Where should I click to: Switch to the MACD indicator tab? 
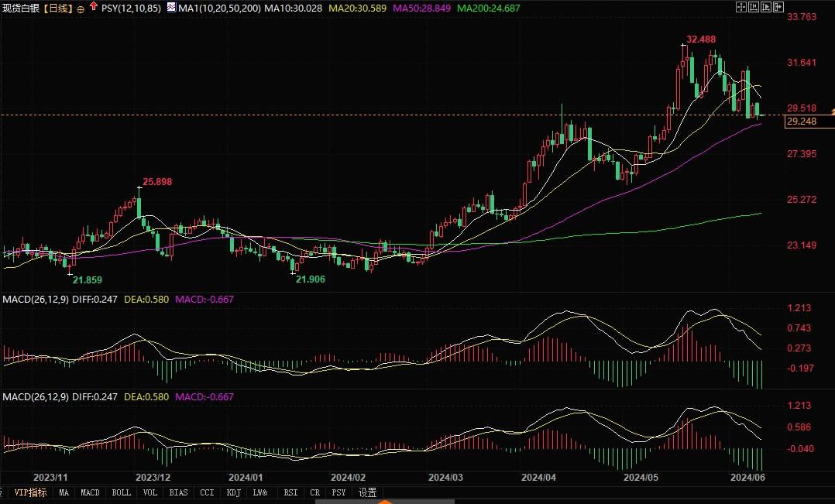pyautogui.click(x=90, y=493)
